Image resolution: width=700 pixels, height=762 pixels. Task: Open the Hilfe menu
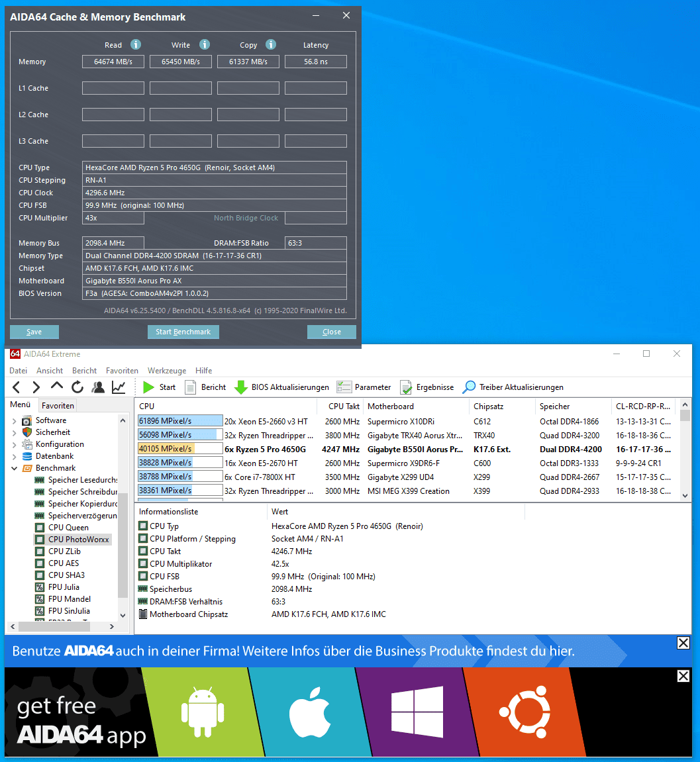pos(204,371)
